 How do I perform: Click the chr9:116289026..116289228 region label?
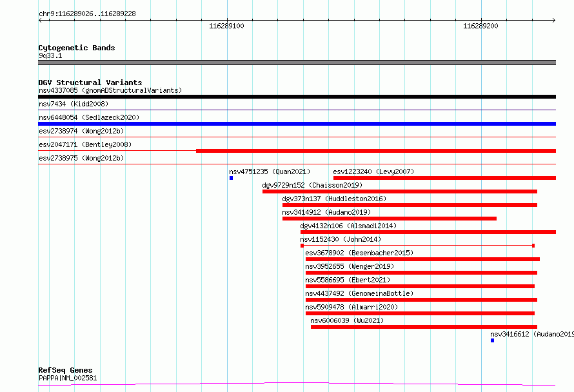click(x=87, y=14)
